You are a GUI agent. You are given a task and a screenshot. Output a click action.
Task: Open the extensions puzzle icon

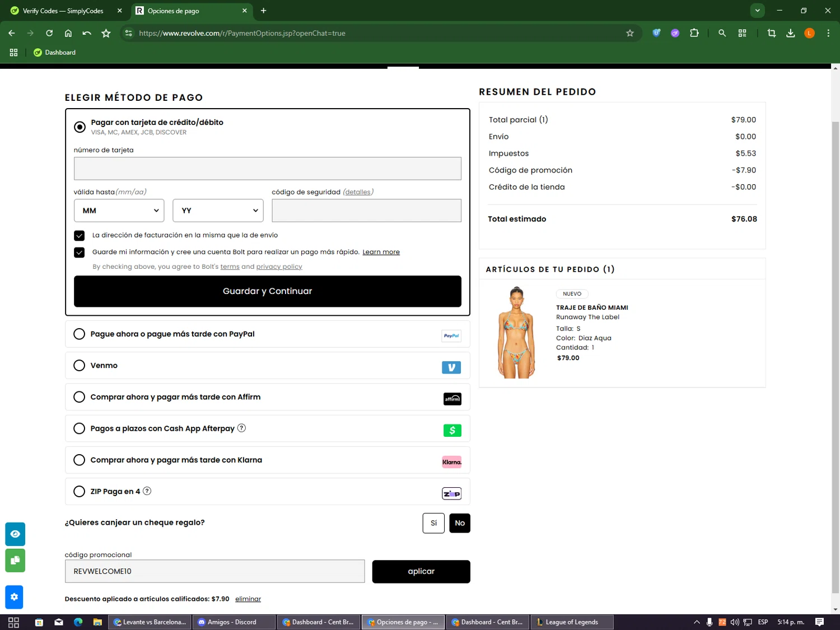[x=694, y=33]
